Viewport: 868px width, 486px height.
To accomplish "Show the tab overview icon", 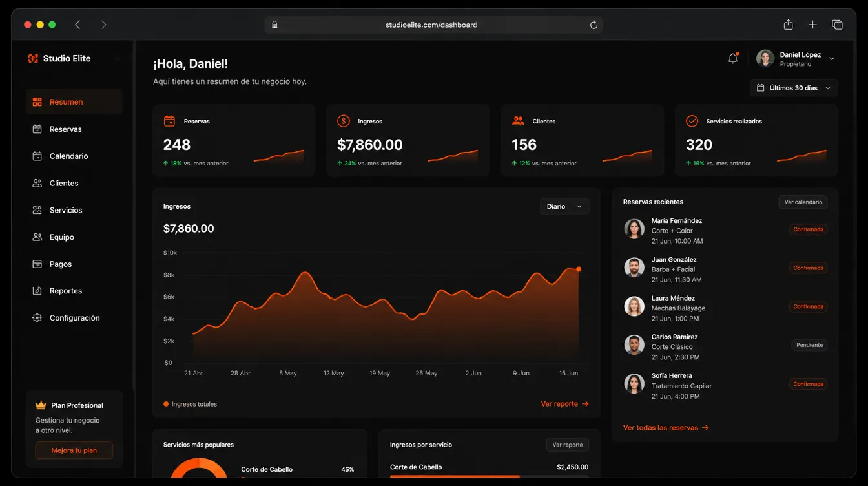I will (837, 25).
